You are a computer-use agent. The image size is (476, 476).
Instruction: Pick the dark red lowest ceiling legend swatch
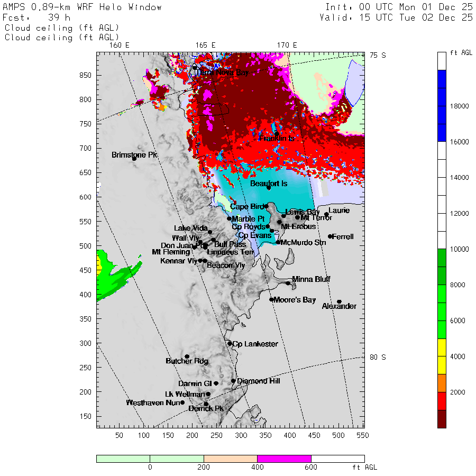442,418
